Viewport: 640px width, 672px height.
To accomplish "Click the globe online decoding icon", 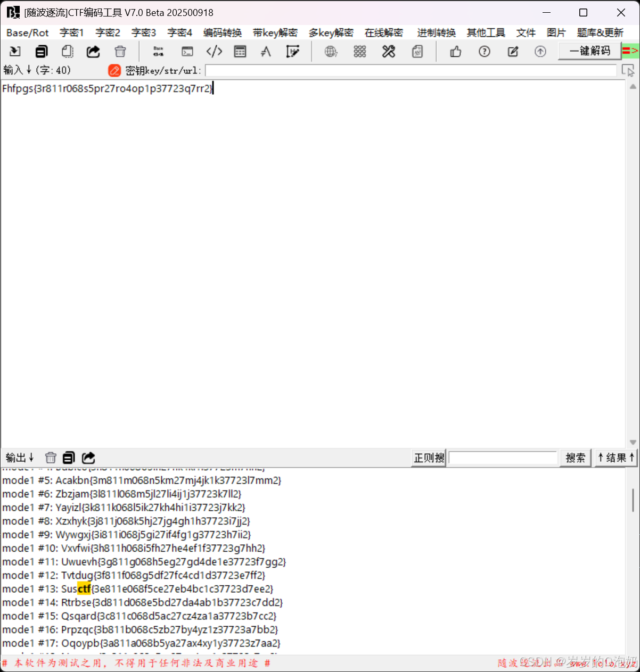I will tap(331, 51).
